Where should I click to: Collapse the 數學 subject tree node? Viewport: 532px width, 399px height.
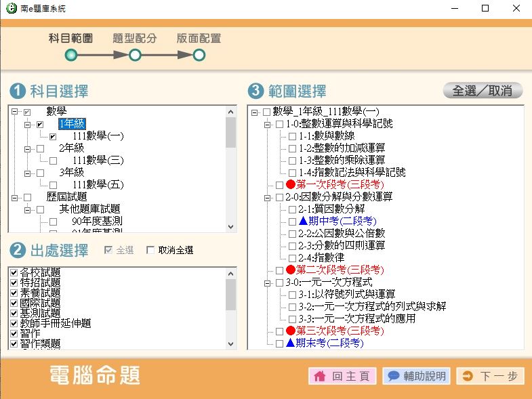14,112
